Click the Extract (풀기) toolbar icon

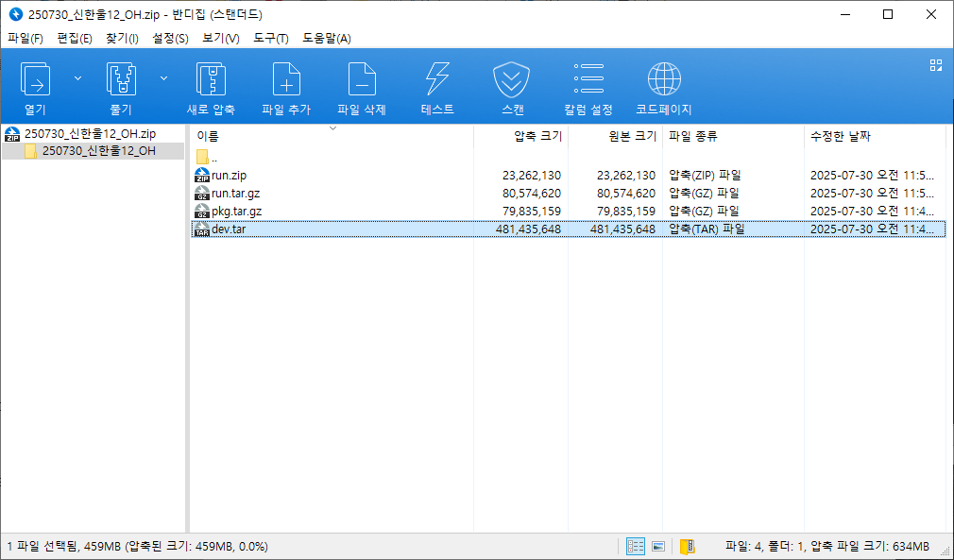120,82
